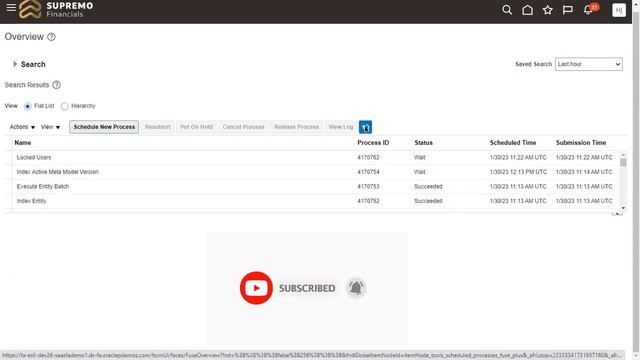The image size is (640, 360).
Task: Click table scrollbar up arrow
Action: (x=623, y=155)
